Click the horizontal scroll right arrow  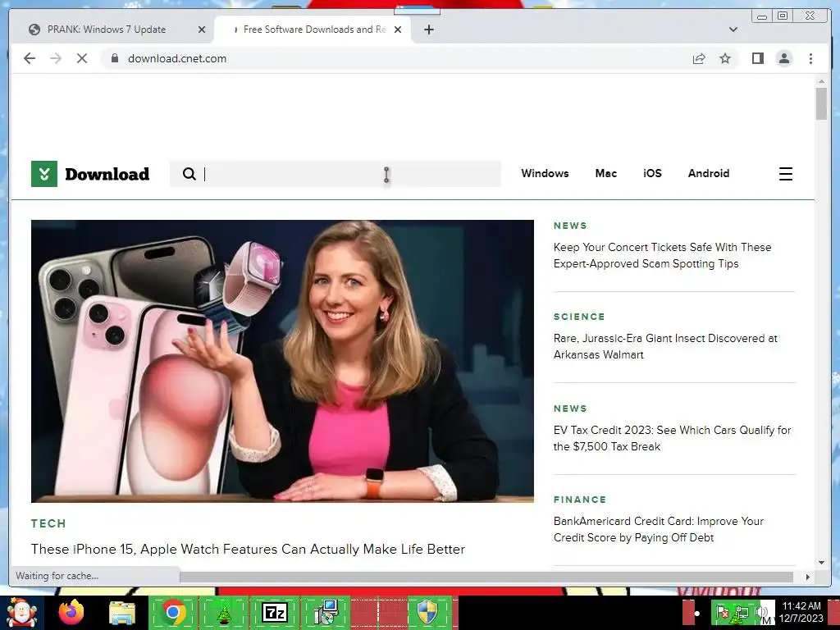point(808,577)
